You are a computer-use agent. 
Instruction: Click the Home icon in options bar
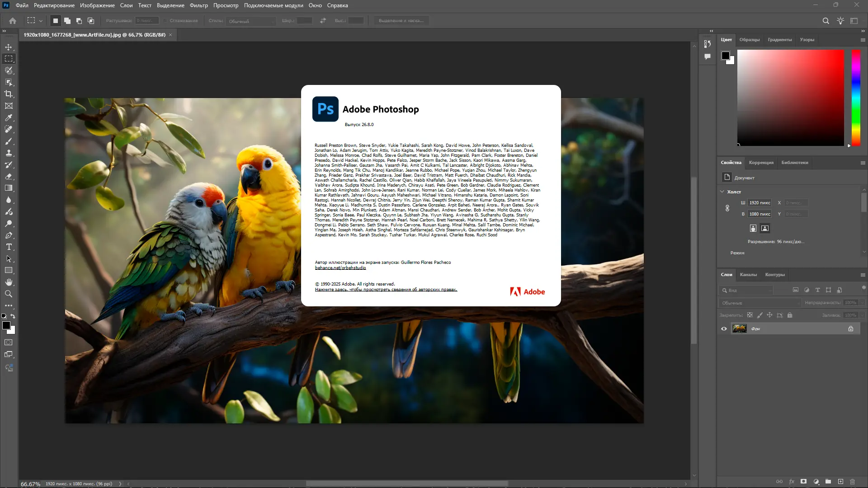tap(13, 21)
